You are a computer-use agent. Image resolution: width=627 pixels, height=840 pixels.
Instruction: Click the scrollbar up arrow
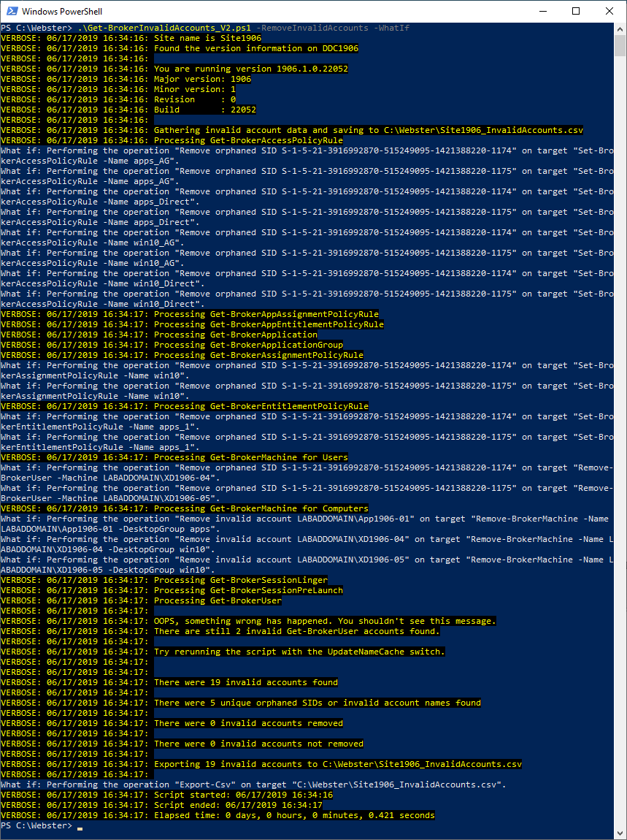(x=620, y=28)
